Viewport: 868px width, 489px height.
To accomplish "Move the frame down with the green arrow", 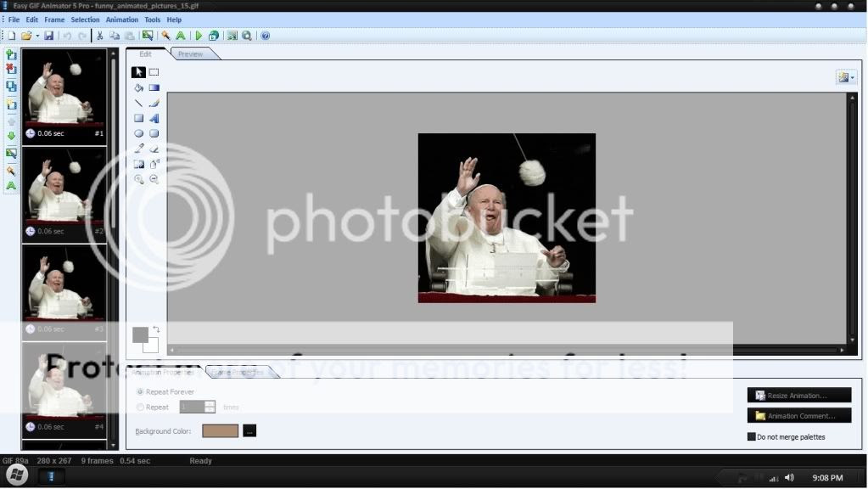I will (11, 136).
